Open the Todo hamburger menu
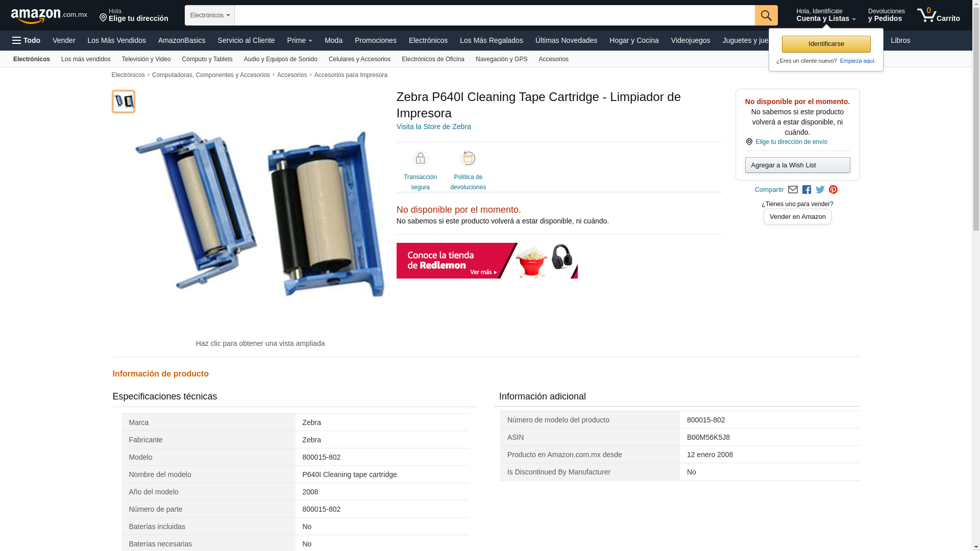The height and width of the screenshot is (551, 980). tap(26, 40)
